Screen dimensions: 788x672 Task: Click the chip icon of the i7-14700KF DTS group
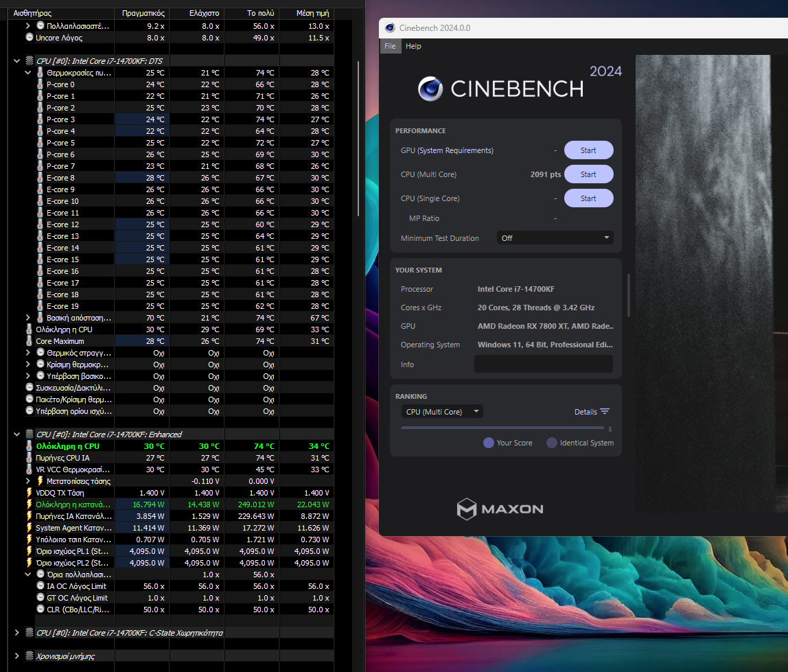[30, 61]
